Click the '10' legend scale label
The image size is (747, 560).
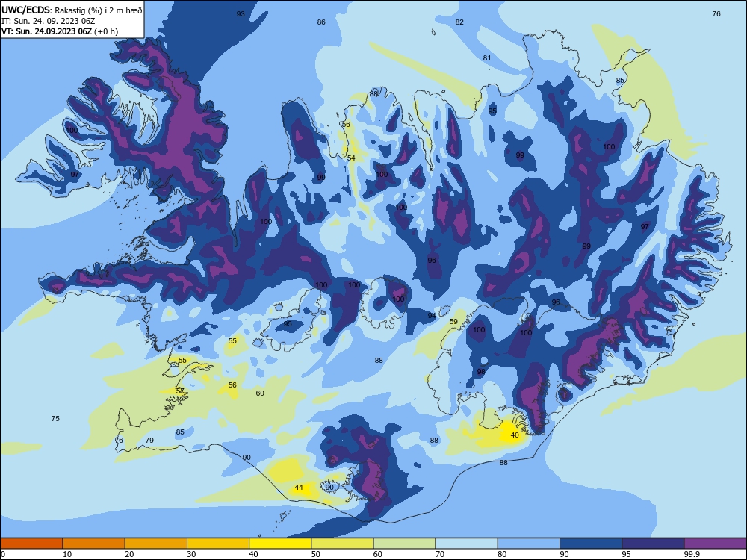67,554
